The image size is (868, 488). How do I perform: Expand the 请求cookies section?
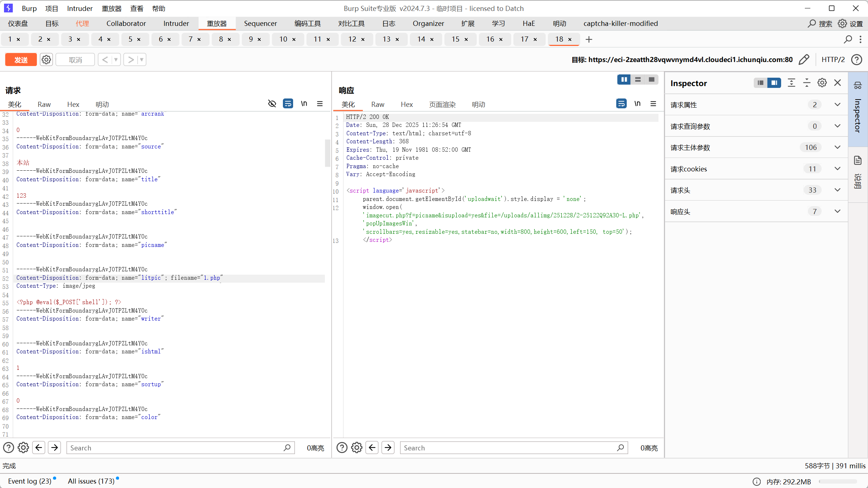pyautogui.click(x=837, y=169)
